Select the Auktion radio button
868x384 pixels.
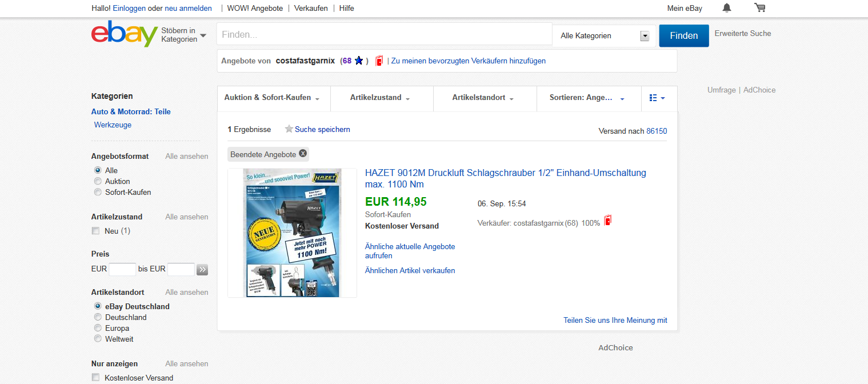click(98, 181)
